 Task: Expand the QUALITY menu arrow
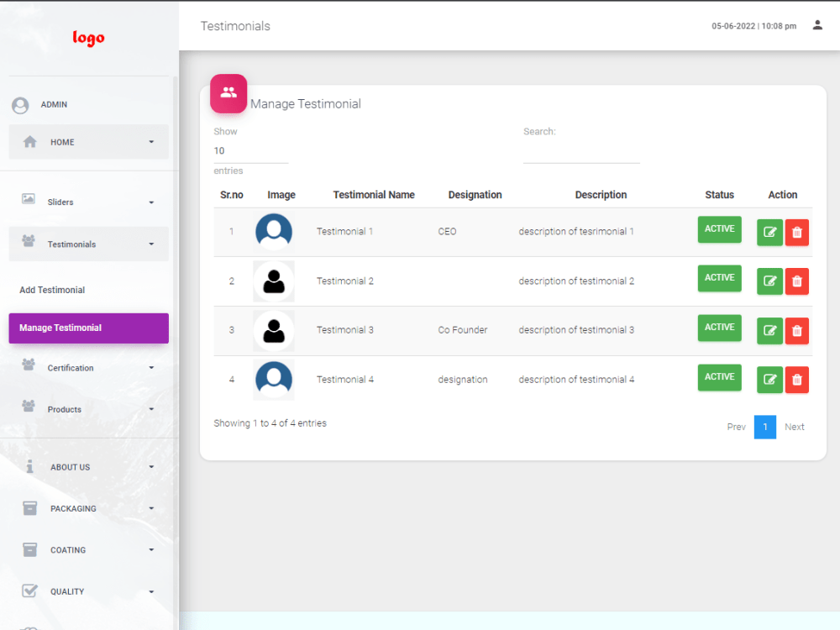click(151, 592)
